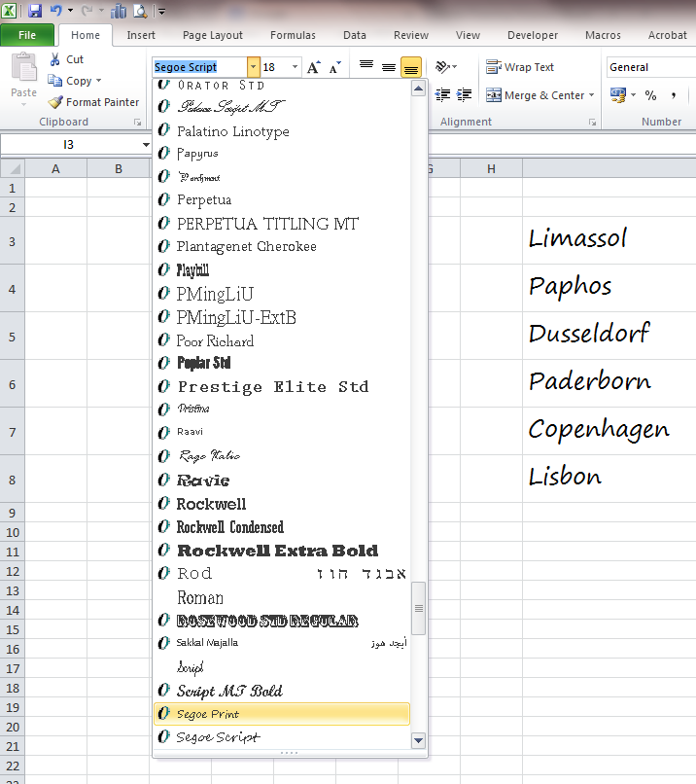Select the cell containing Limassol
Screen dimensions: 696x784
point(609,240)
